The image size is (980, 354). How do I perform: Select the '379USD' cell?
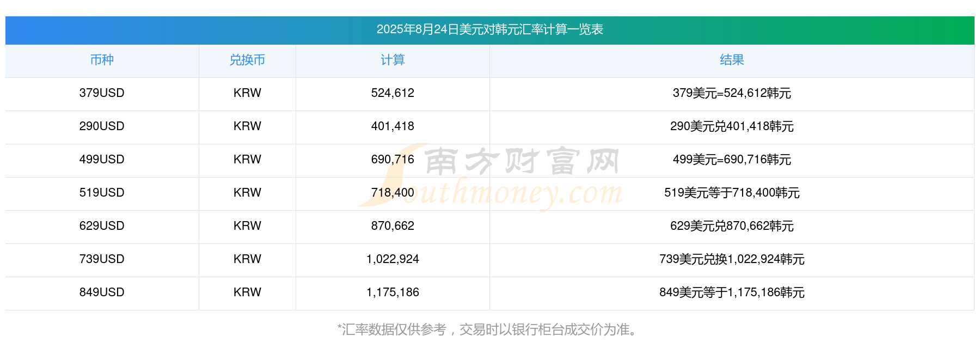pos(102,93)
